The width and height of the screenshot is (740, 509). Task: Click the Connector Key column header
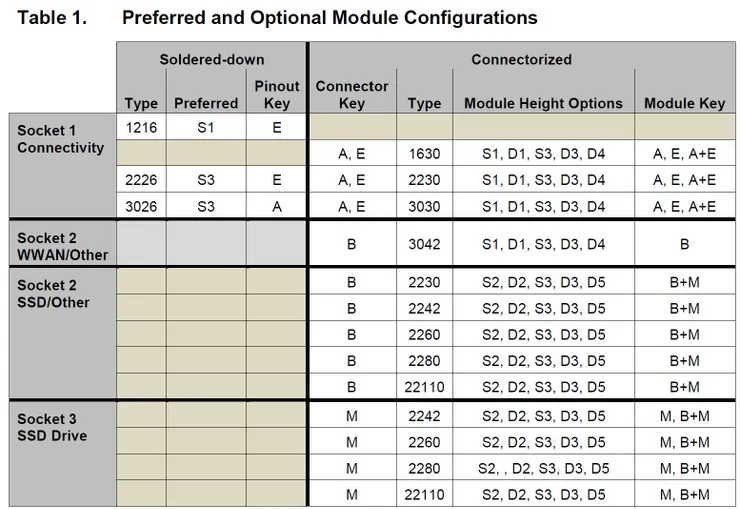tap(351, 94)
